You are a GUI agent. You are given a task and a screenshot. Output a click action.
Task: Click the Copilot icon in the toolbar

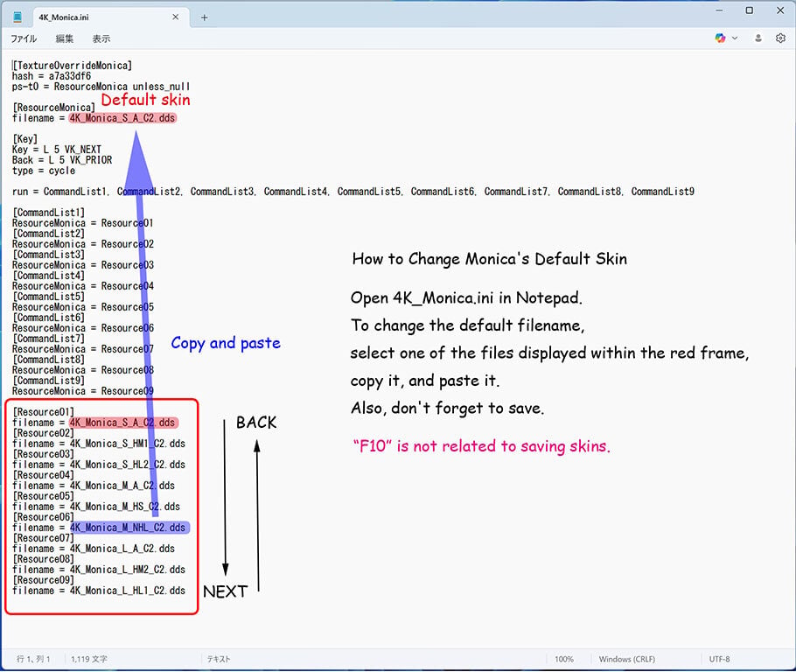coord(720,38)
